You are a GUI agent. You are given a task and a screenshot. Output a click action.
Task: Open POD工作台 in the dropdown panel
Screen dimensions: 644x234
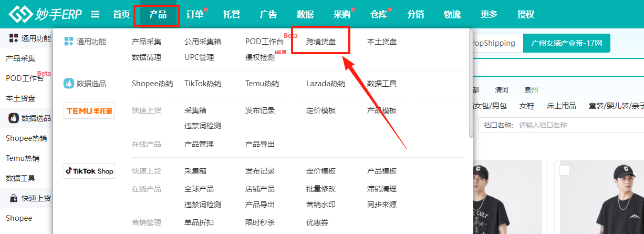click(264, 42)
